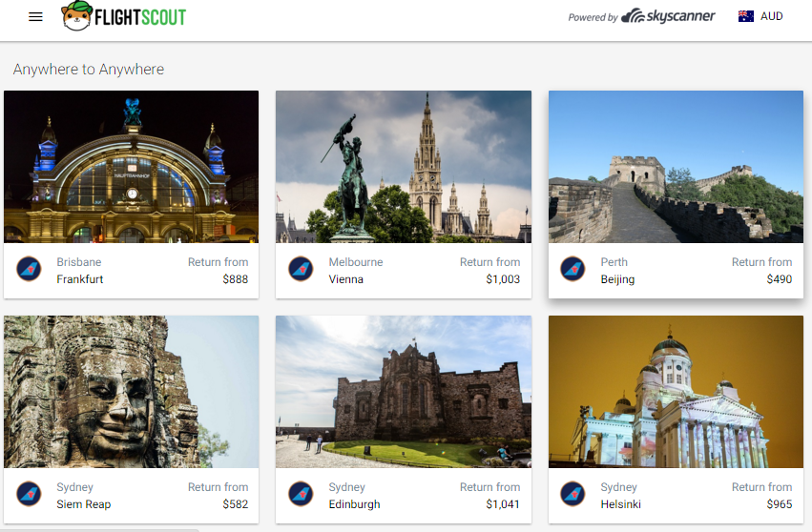Select the $965 return fare
This screenshot has height=532, width=812.
[780, 504]
